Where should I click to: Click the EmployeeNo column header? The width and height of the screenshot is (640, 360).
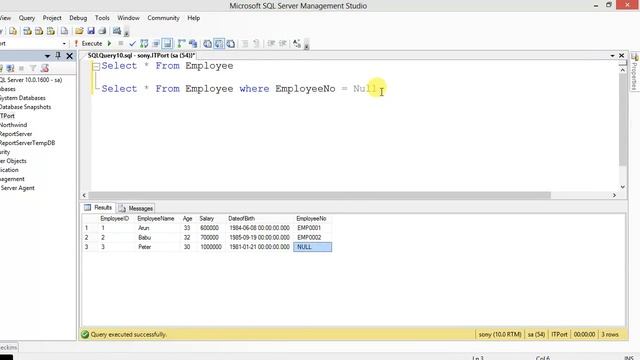(312, 219)
